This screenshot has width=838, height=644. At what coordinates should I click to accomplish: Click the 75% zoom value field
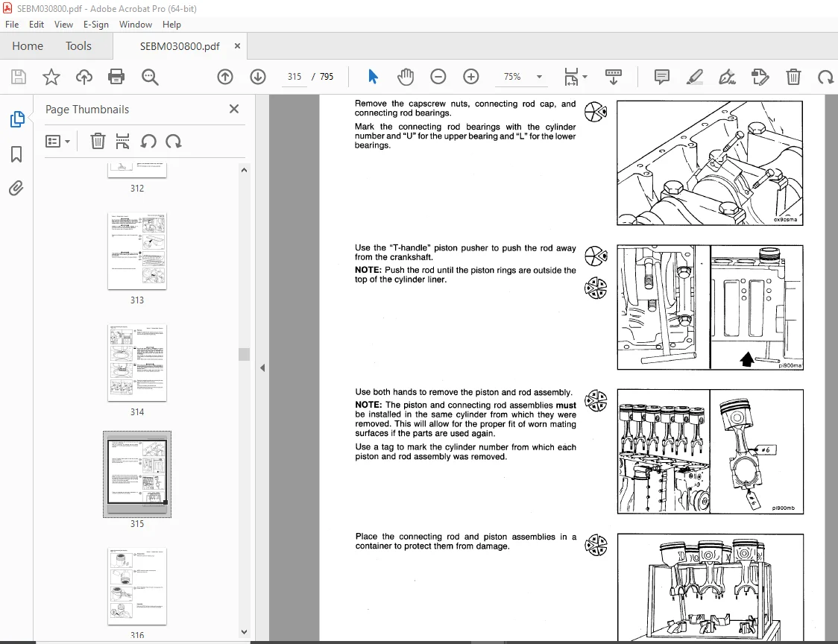(x=512, y=77)
